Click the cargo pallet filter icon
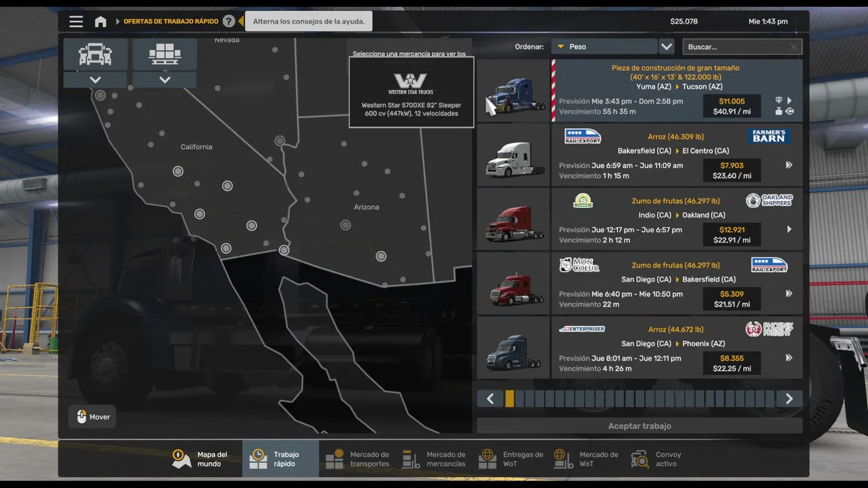 click(165, 54)
